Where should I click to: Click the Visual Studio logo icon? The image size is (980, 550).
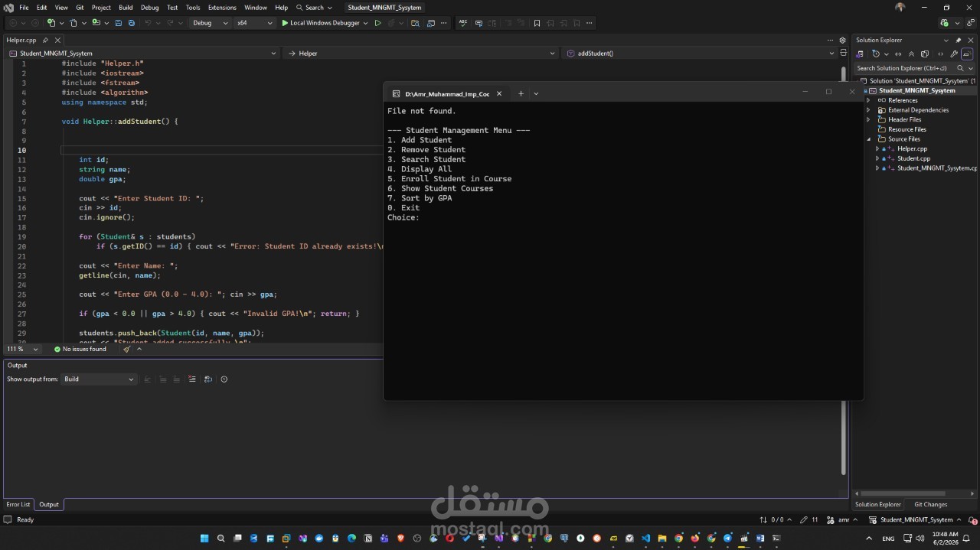(8, 8)
